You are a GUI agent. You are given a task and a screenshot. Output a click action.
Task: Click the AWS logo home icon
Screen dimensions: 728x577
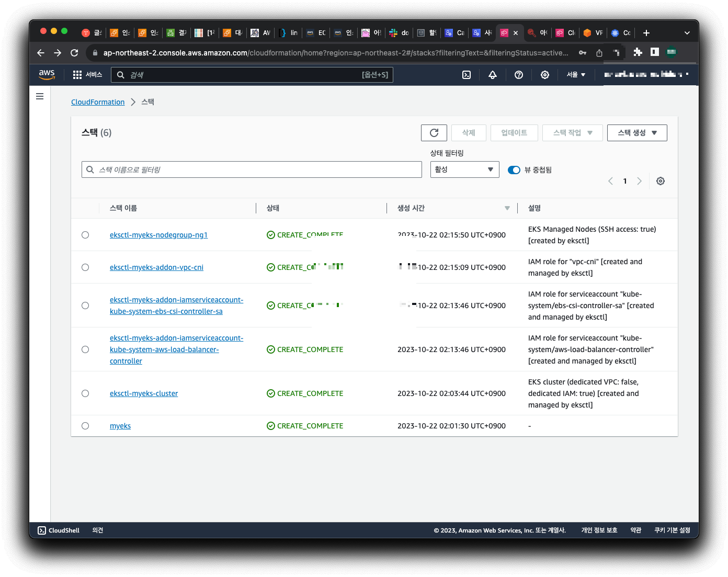tap(47, 75)
